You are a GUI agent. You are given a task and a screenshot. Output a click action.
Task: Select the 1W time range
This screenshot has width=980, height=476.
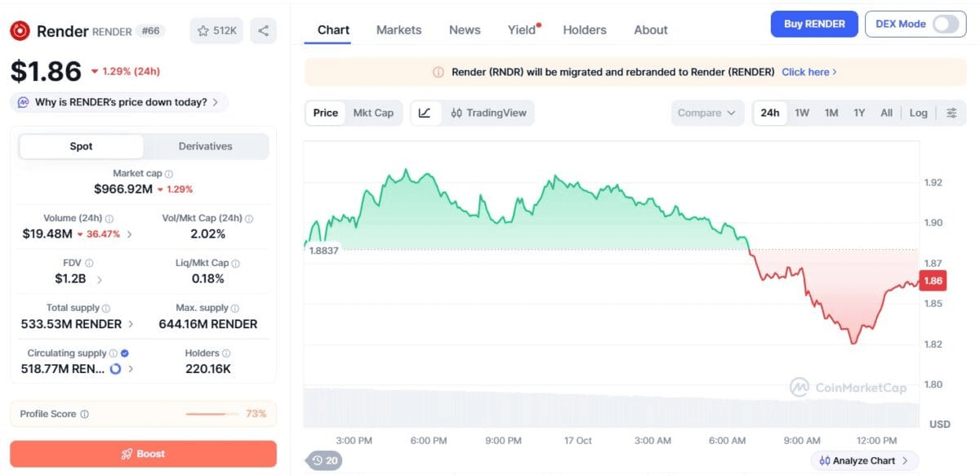(802, 113)
